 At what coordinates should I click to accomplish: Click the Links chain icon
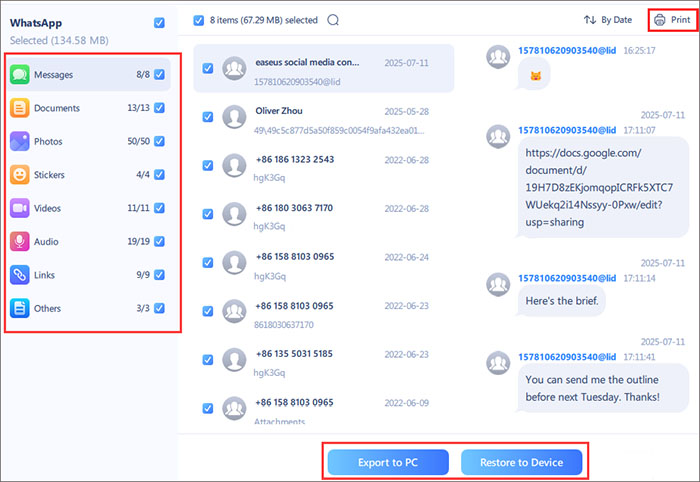pyautogui.click(x=20, y=275)
